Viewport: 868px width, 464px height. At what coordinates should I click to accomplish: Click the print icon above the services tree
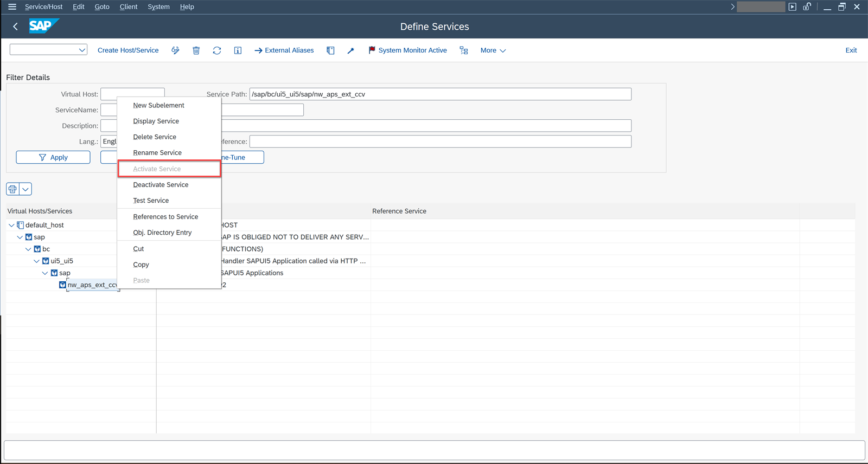[12, 189]
